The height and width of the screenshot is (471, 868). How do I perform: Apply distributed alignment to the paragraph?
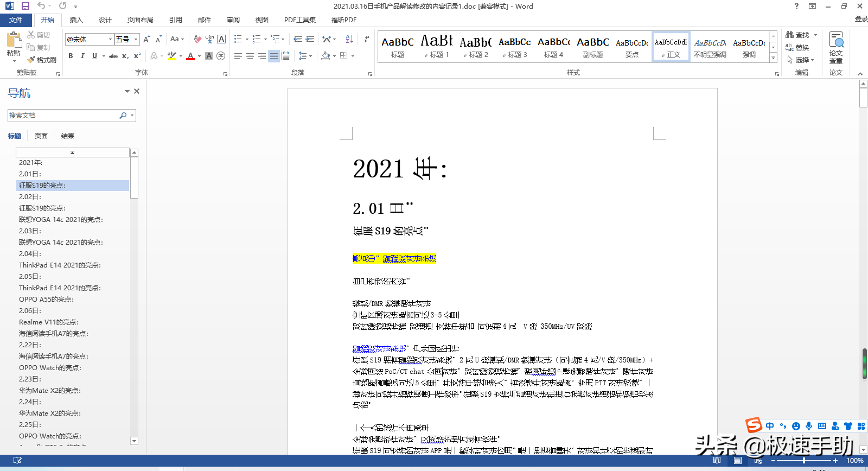coord(286,56)
